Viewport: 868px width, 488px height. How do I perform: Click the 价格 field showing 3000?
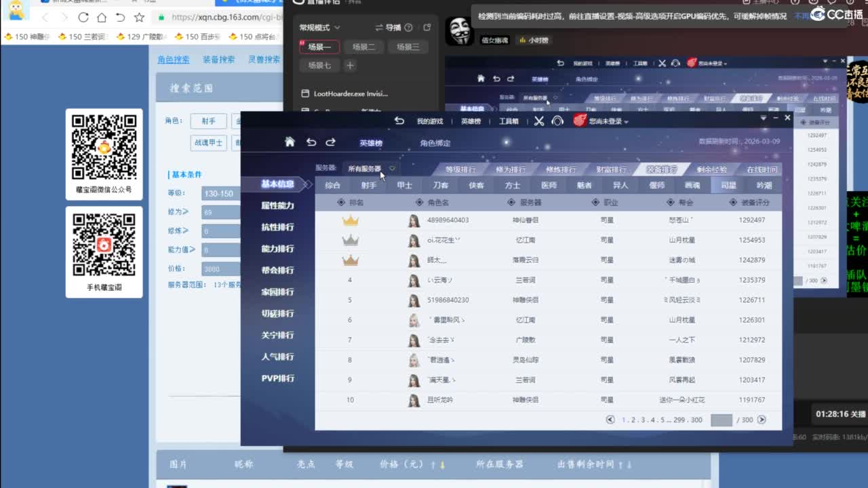pos(221,269)
